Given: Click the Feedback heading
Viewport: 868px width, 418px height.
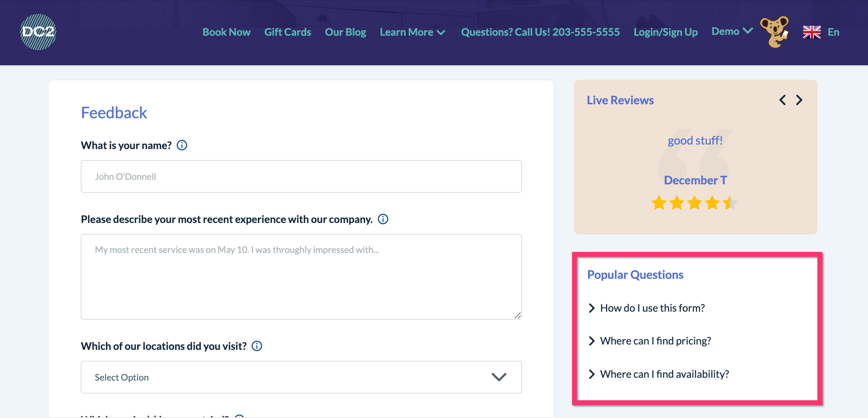Looking at the screenshot, I should [114, 113].
